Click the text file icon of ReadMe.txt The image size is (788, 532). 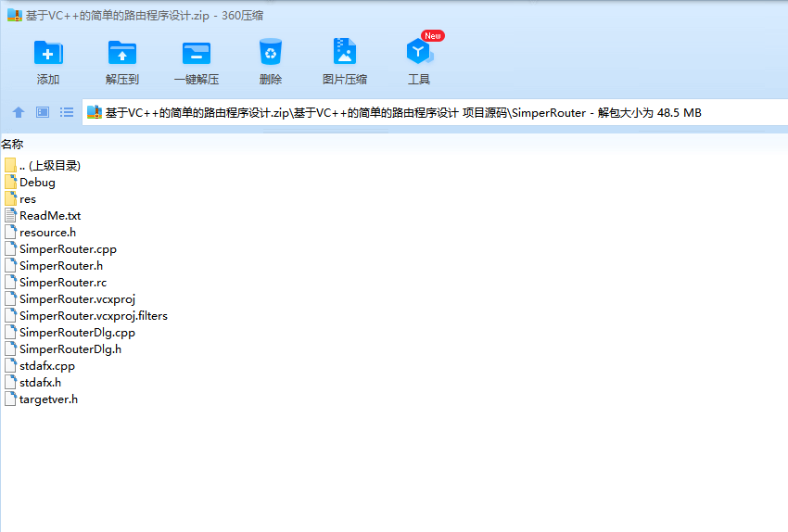click(10, 215)
